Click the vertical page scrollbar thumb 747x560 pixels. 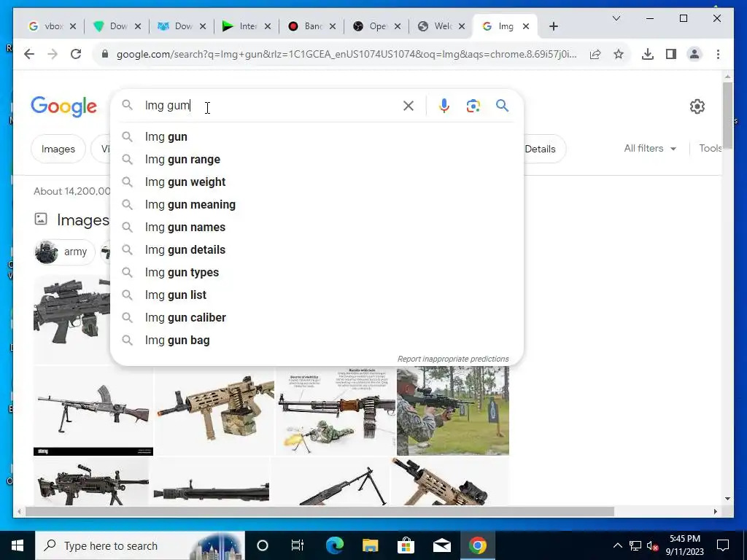tap(727, 115)
